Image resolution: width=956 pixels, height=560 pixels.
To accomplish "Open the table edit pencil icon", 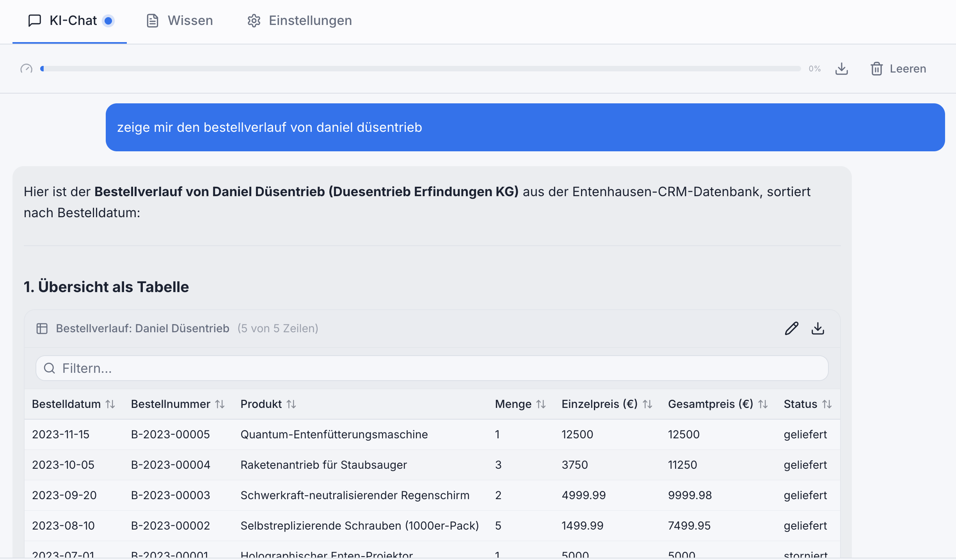I will (x=791, y=328).
